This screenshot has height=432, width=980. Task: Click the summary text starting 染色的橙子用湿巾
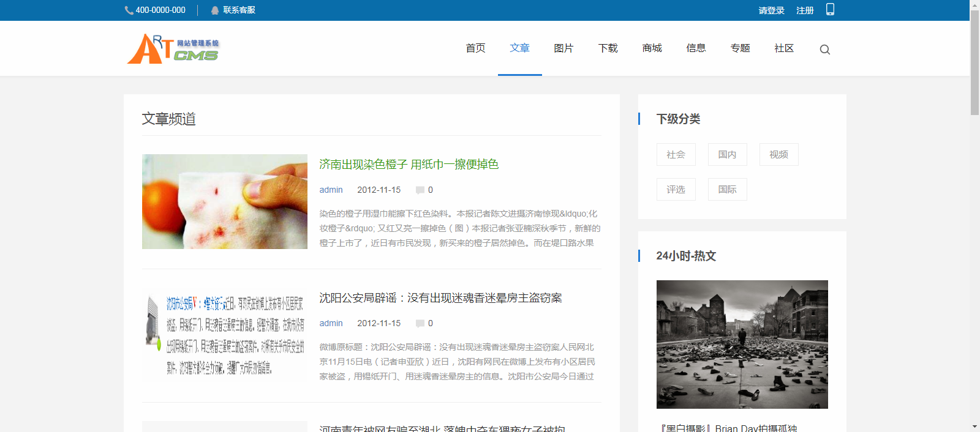tap(460, 228)
